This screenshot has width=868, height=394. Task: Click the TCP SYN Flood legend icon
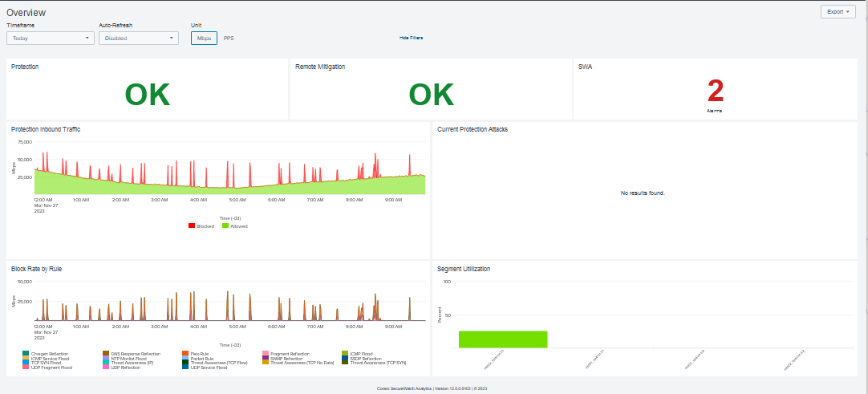26,363
